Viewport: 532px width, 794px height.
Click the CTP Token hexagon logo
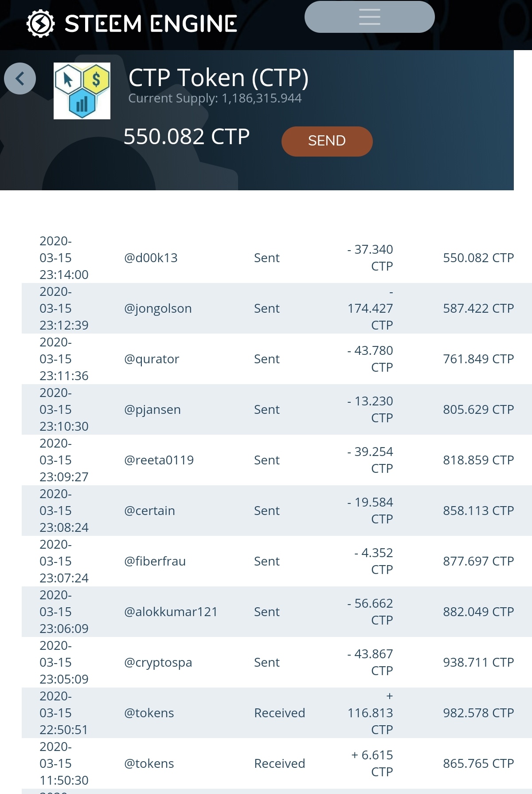pos(82,91)
